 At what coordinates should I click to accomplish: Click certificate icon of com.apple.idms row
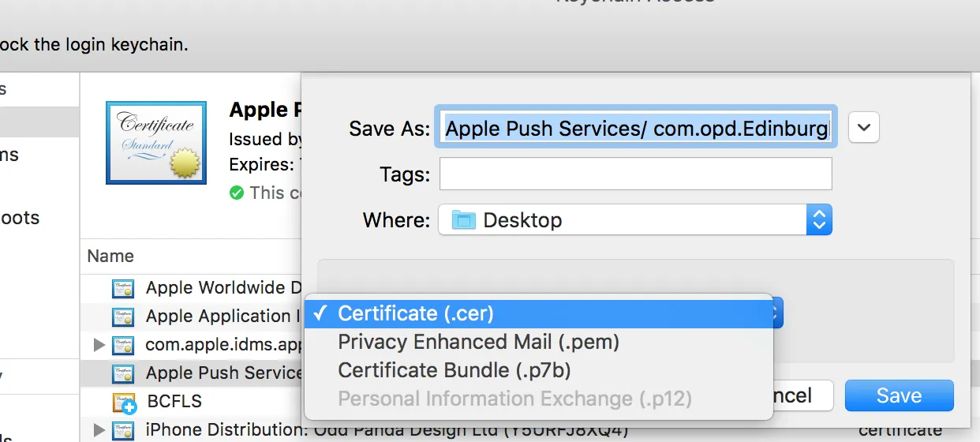(x=122, y=345)
